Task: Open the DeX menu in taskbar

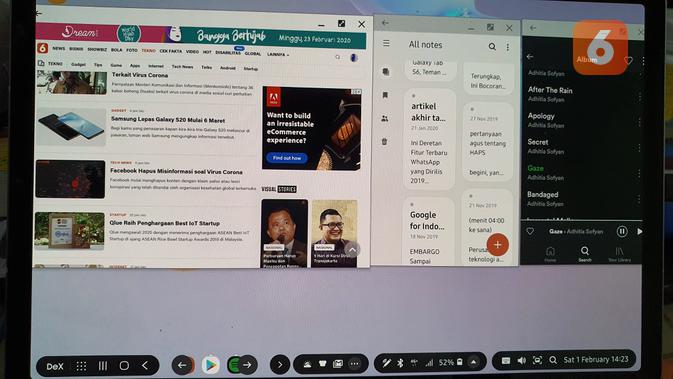Action: click(55, 366)
